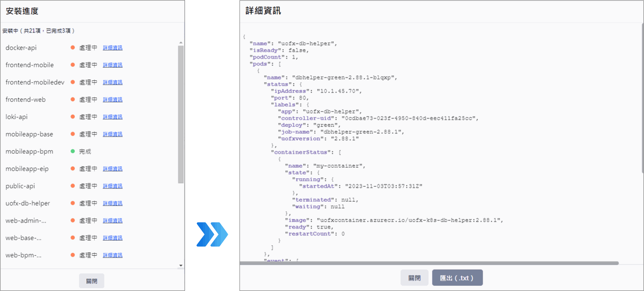This screenshot has width=644, height=291.
Task: Click the orange status dot for web-bpm
Action: click(x=73, y=255)
